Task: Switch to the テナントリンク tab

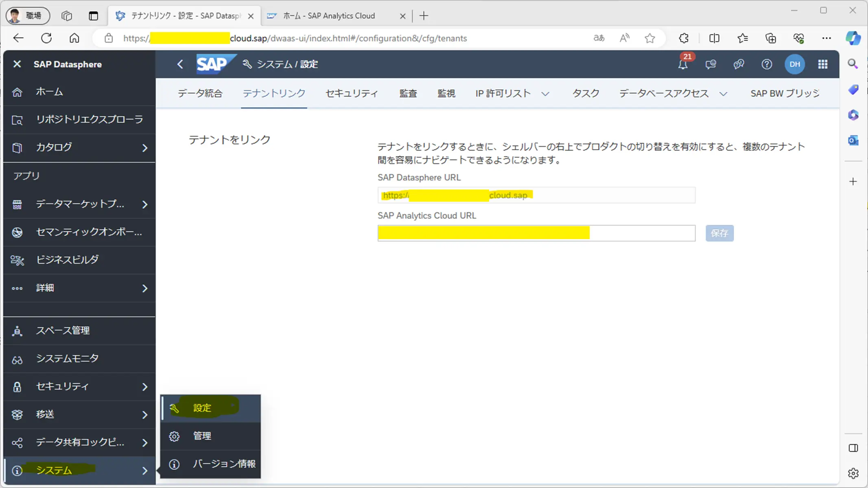Action: point(274,94)
